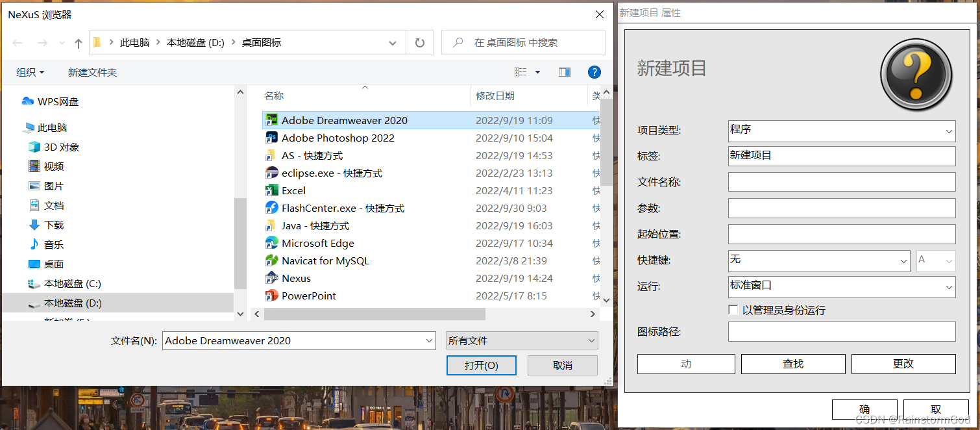Click the PowerPoint file icon
The height and width of the screenshot is (430, 980).
(x=272, y=296)
